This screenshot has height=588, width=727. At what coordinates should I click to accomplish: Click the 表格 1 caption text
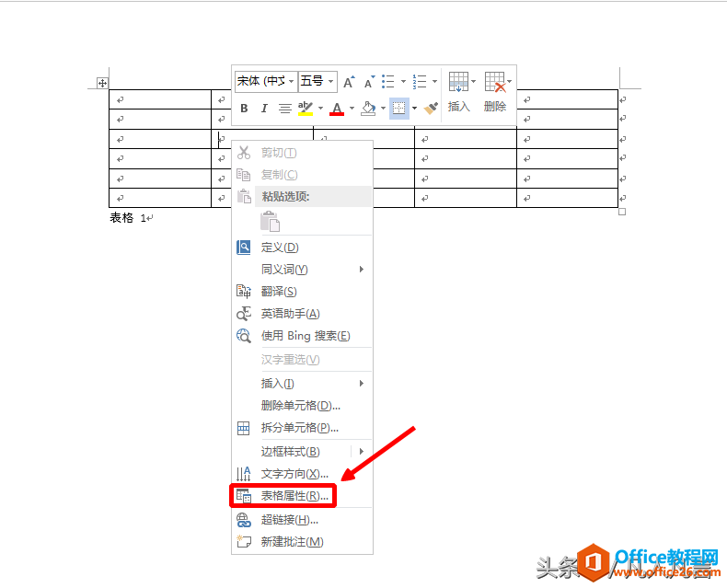tap(129, 217)
